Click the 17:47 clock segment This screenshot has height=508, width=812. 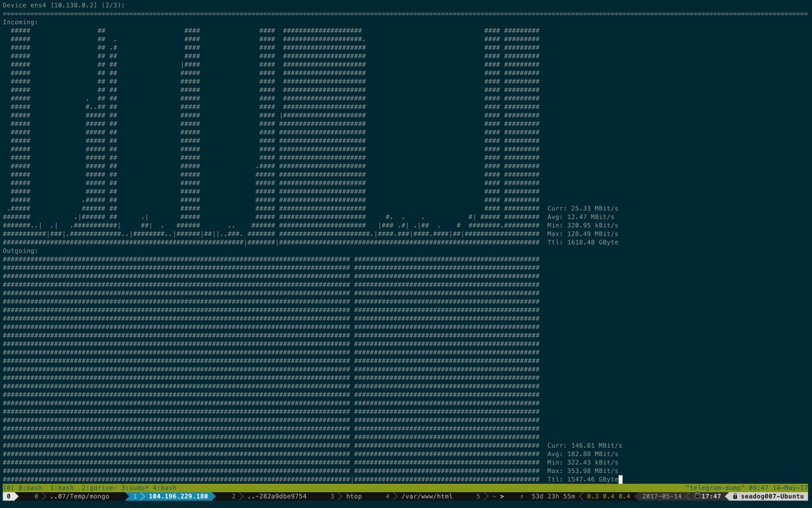tap(707, 497)
